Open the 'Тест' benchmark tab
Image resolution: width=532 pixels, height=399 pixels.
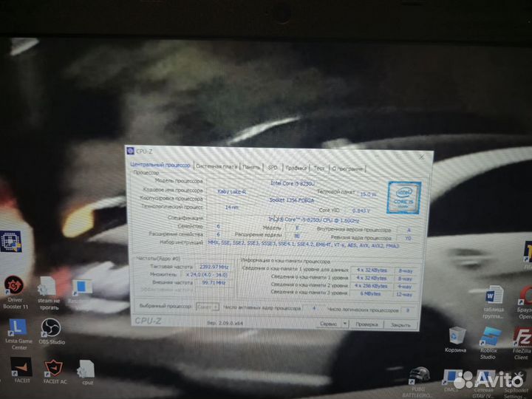point(318,168)
